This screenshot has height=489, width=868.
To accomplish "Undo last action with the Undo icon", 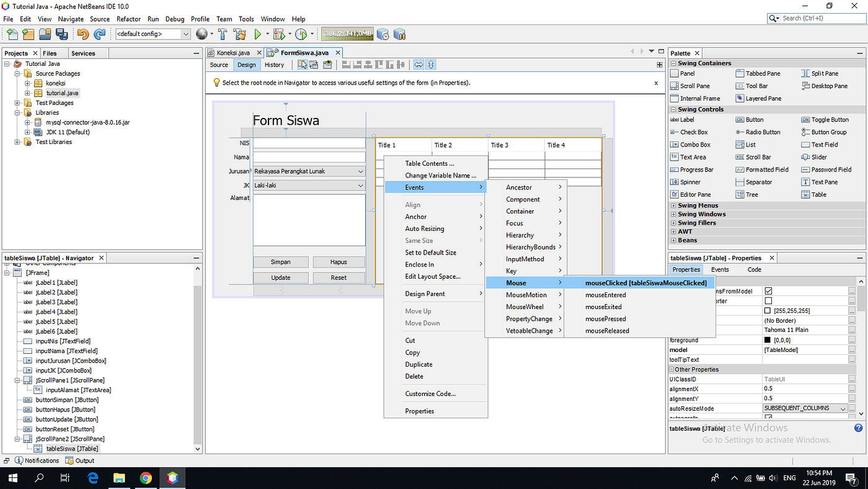I will coord(83,34).
